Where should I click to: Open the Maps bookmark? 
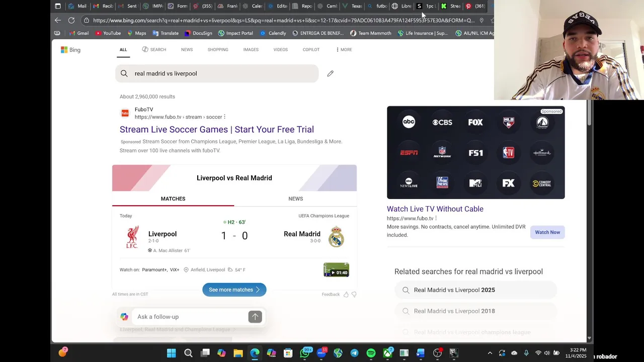click(x=136, y=33)
